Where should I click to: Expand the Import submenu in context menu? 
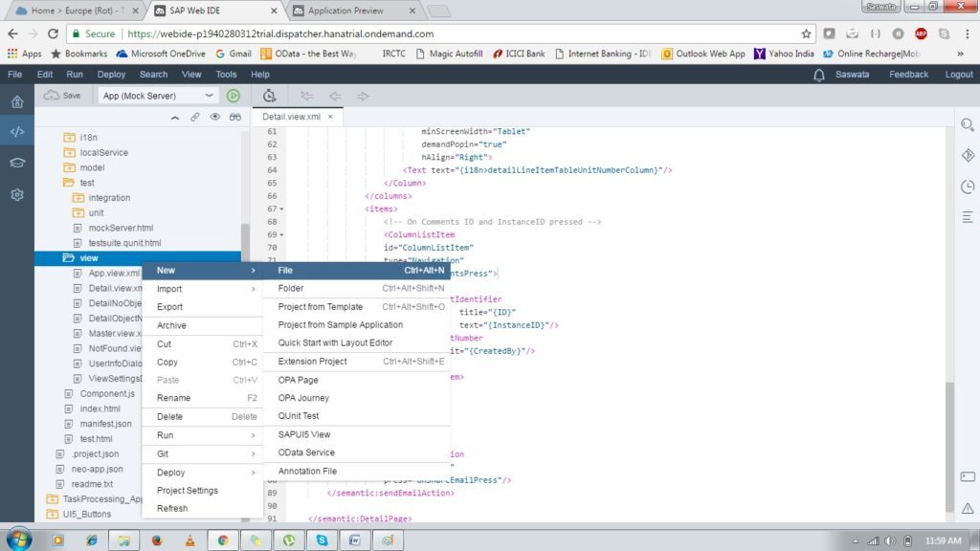[202, 289]
